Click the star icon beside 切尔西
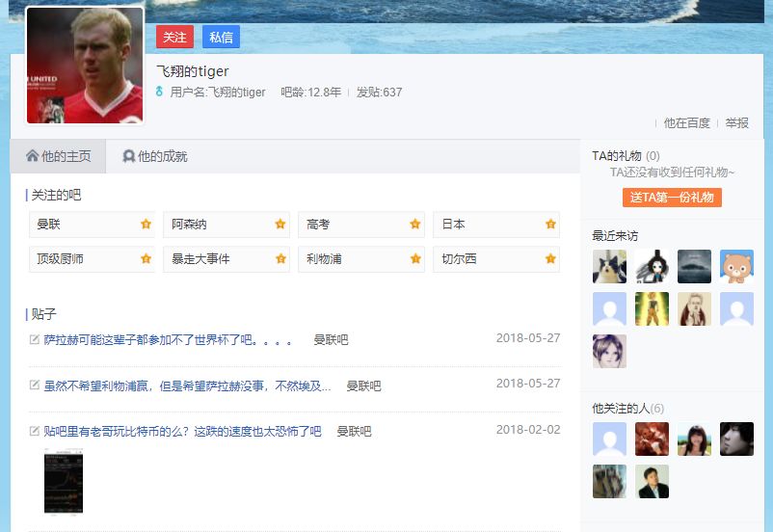This screenshot has width=773, height=532. (x=550, y=259)
